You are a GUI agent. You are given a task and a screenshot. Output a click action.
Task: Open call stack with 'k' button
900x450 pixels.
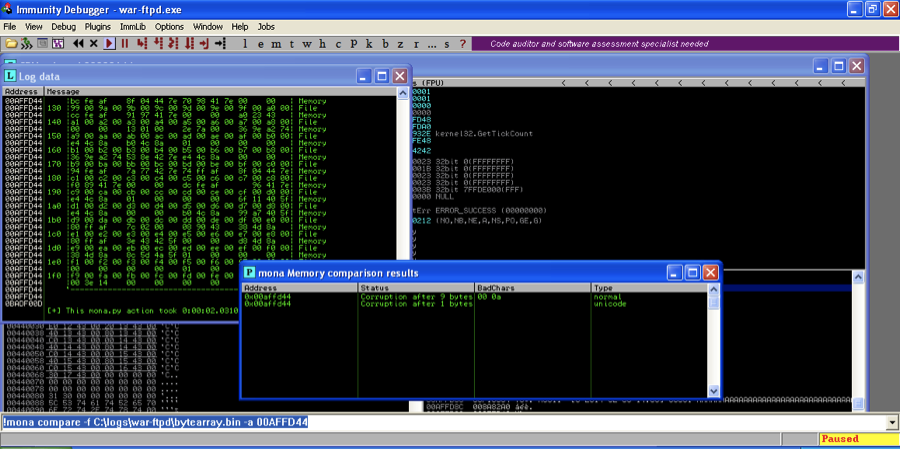click(369, 44)
